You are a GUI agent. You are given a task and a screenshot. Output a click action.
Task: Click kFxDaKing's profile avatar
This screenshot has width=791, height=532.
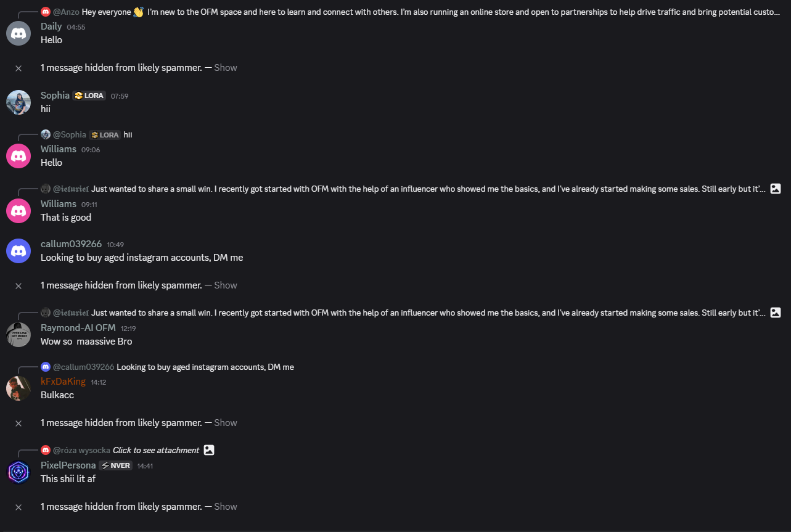[18, 388]
